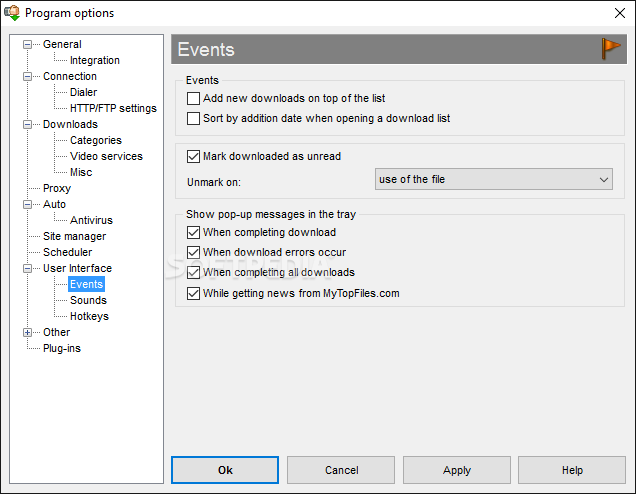Expand the Other tree node
This screenshot has width=636, height=494.
pyautogui.click(x=27, y=333)
